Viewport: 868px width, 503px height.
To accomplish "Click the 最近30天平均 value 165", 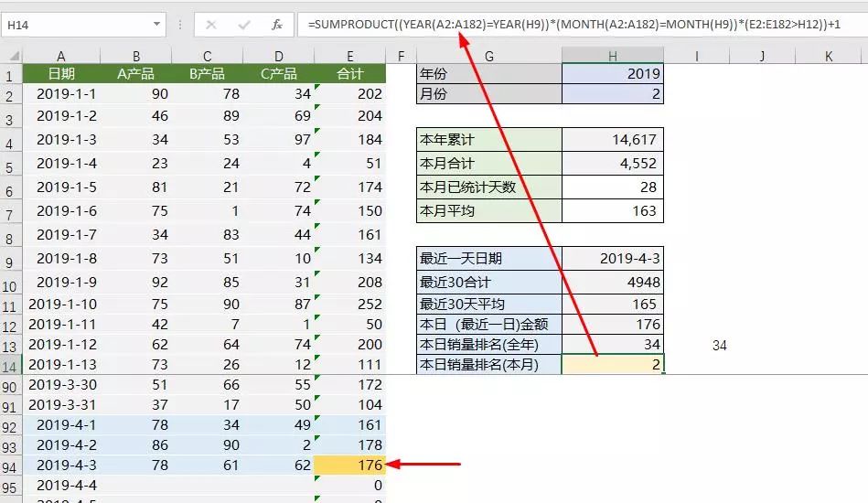I will point(612,304).
